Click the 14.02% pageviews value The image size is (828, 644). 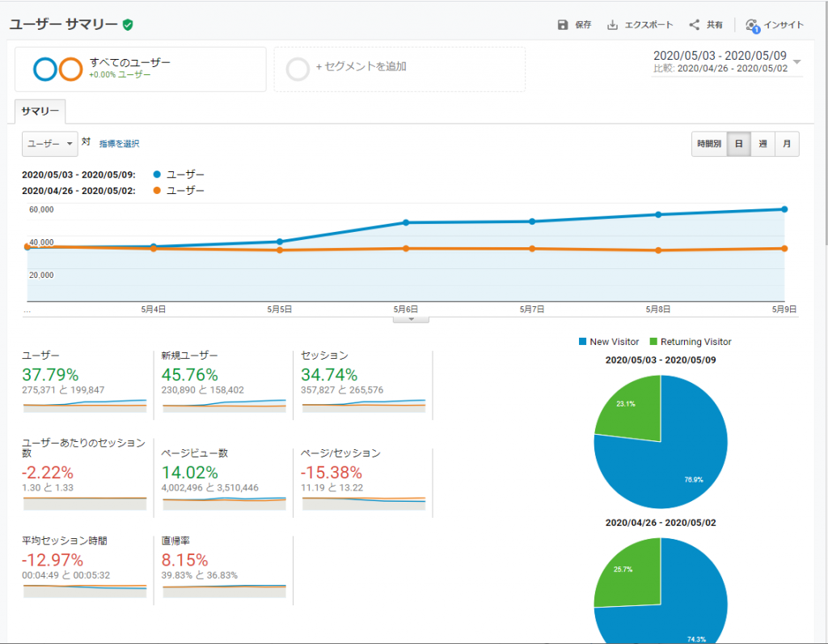[x=189, y=473]
